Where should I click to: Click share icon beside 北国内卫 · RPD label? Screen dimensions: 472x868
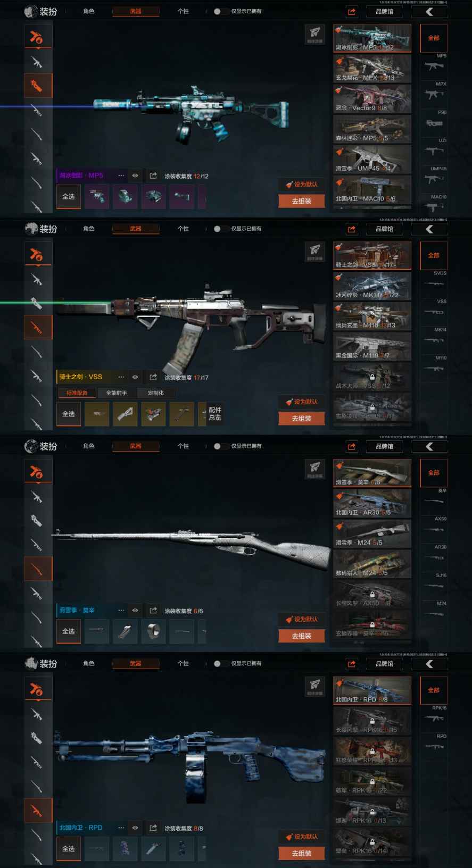[153, 828]
